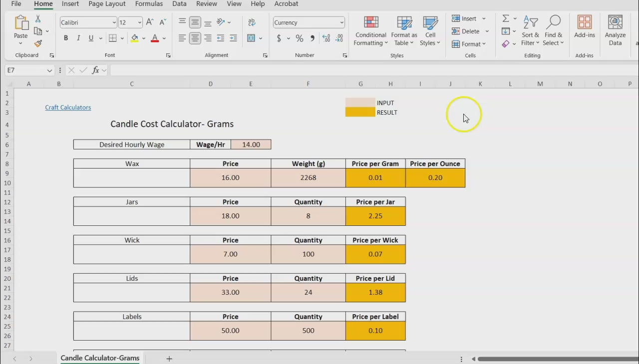Follow the Craft Calculators link

point(68,107)
